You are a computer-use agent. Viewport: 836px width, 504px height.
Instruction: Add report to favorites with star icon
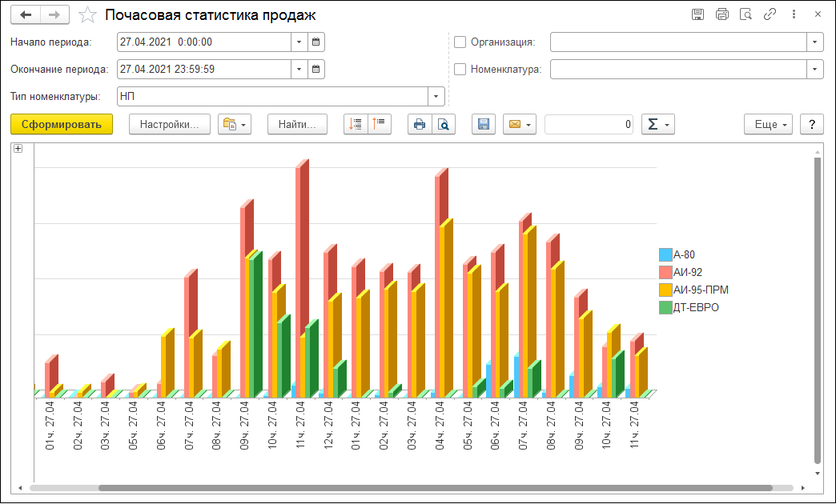pyautogui.click(x=88, y=15)
